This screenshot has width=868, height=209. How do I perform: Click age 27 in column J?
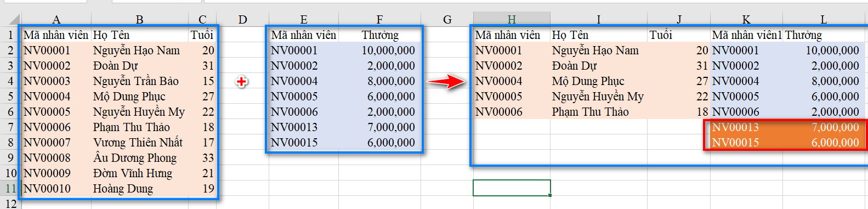pos(679,81)
